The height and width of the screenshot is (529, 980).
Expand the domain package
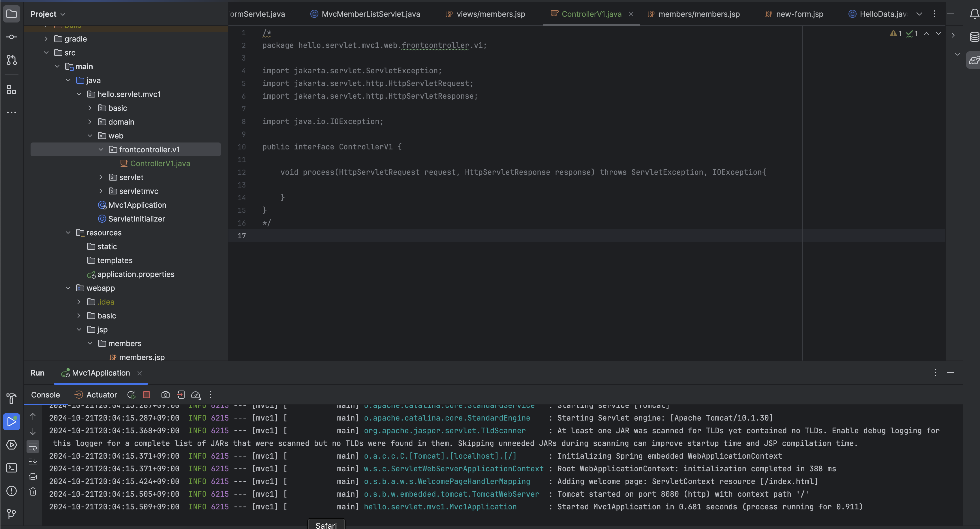90,122
